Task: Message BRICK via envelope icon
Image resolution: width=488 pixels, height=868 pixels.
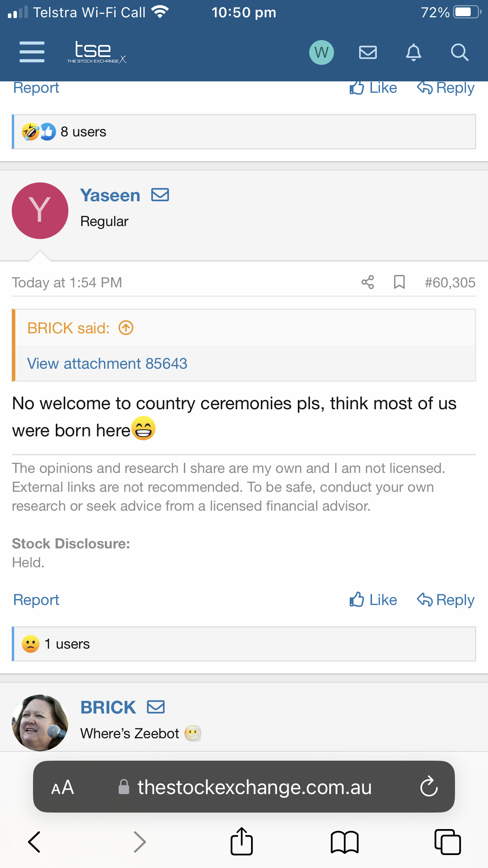Action: pyautogui.click(x=156, y=707)
